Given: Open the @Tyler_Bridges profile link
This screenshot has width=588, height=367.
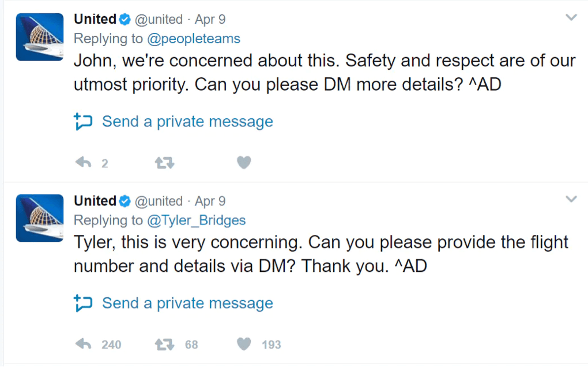Looking at the screenshot, I should tap(196, 220).
